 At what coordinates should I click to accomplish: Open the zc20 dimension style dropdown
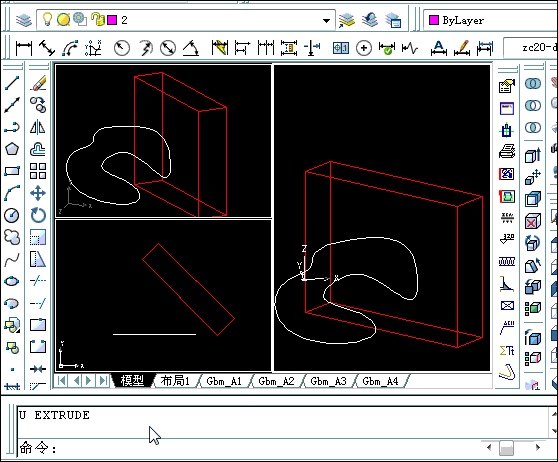(x=531, y=47)
